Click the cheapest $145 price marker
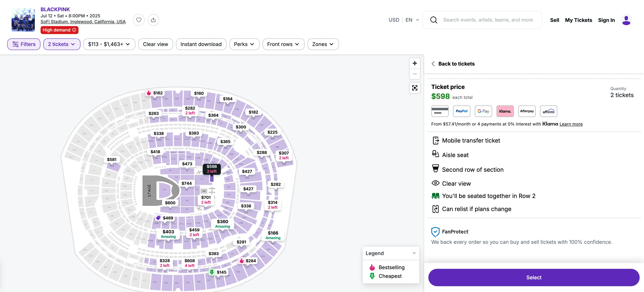Image resolution: width=644 pixels, height=292 pixels. 218,272
